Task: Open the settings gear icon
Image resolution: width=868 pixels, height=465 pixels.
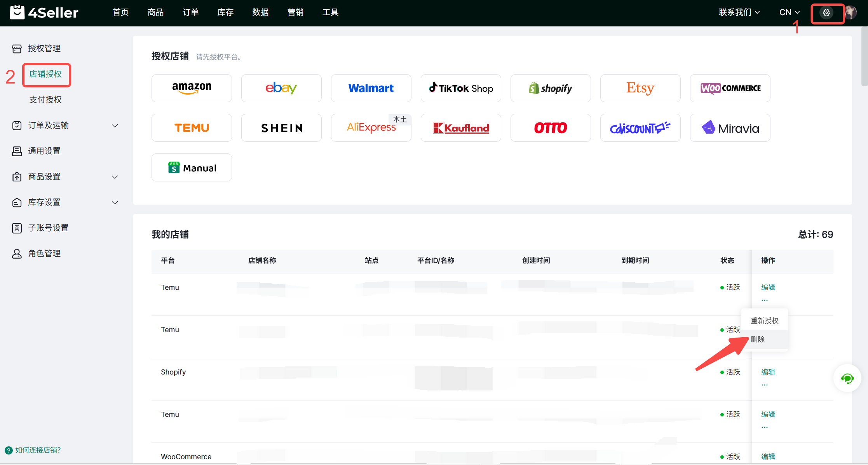Action: [x=826, y=13]
